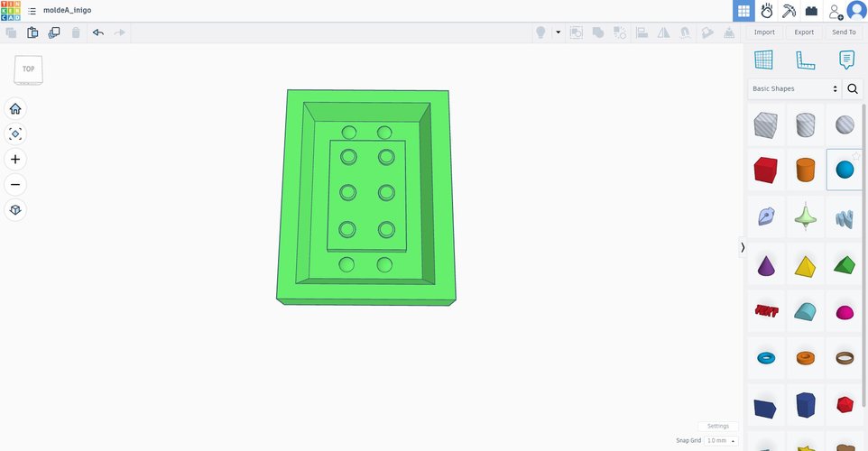This screenshot has height=451, width=868.
Task: Open Sim Lab workspace
Action: [x=767, y=11]
